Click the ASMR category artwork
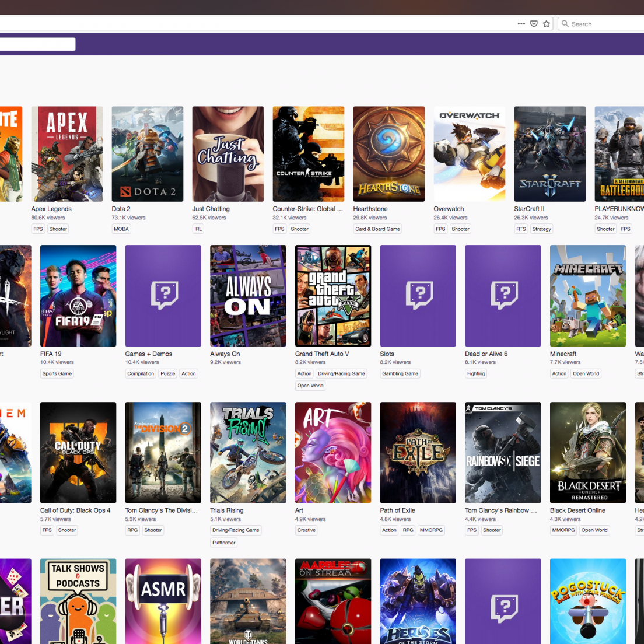 (163, 601)
